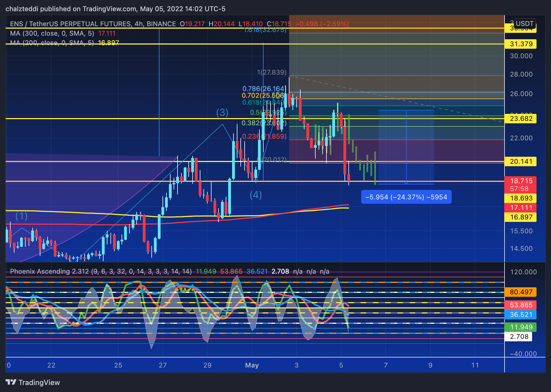Click the 120.000 indicator scale tick

point(523,272)
